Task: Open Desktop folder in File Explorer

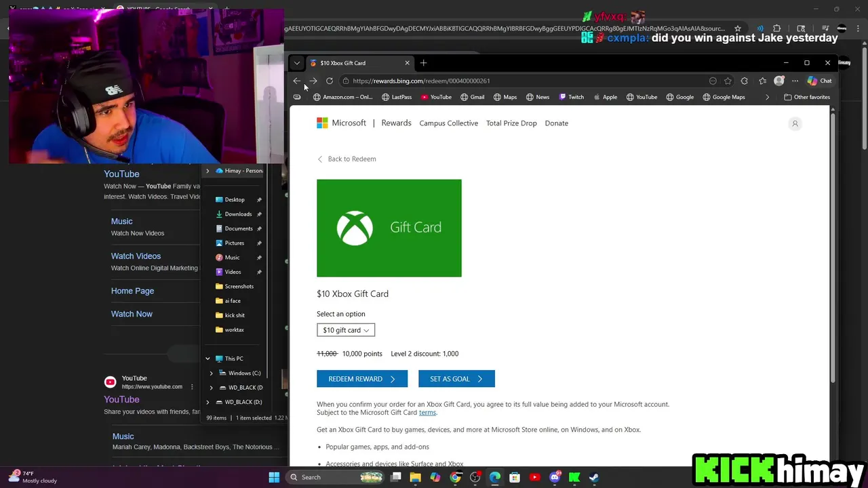Action: click(235, 199)
